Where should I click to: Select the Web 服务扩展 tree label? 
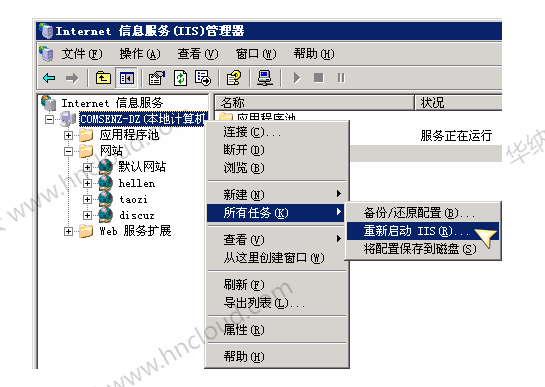coord(135,231)
